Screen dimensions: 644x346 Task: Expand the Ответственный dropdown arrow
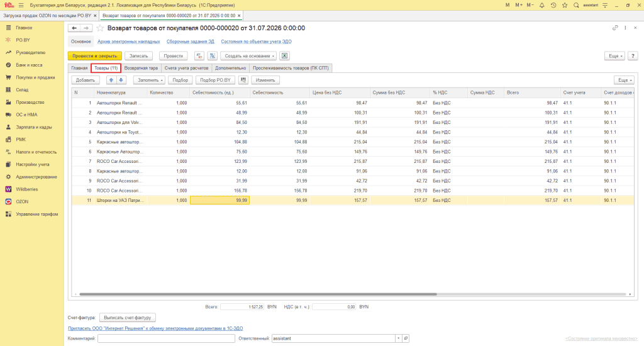tap(398, 338)
